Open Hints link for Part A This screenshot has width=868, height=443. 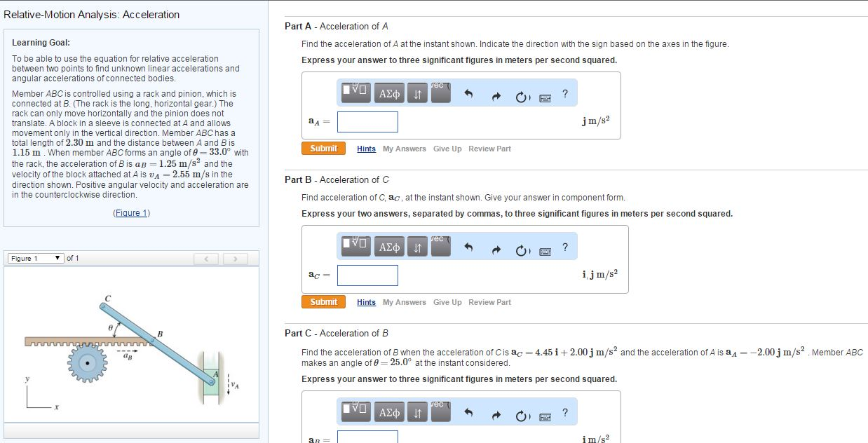click(x=366, y=149)
